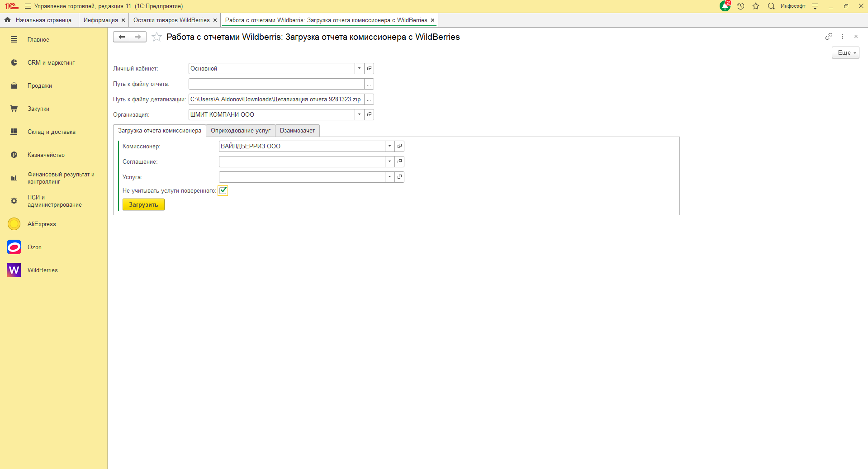Browse for the detail file path

369,99
